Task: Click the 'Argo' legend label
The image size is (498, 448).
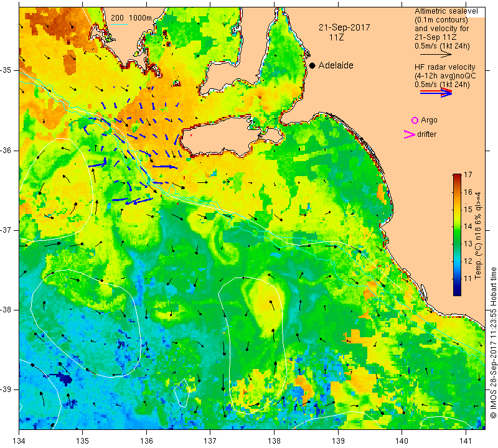Action: 429,120
